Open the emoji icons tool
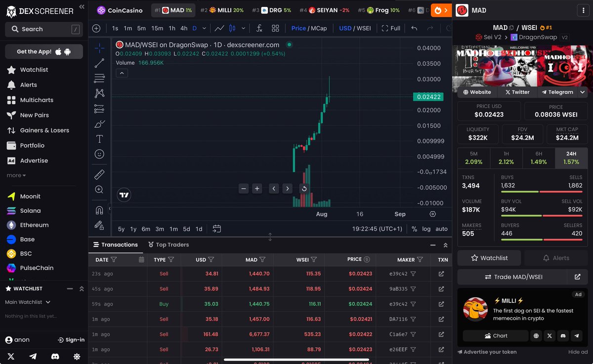 pos(99,154)
